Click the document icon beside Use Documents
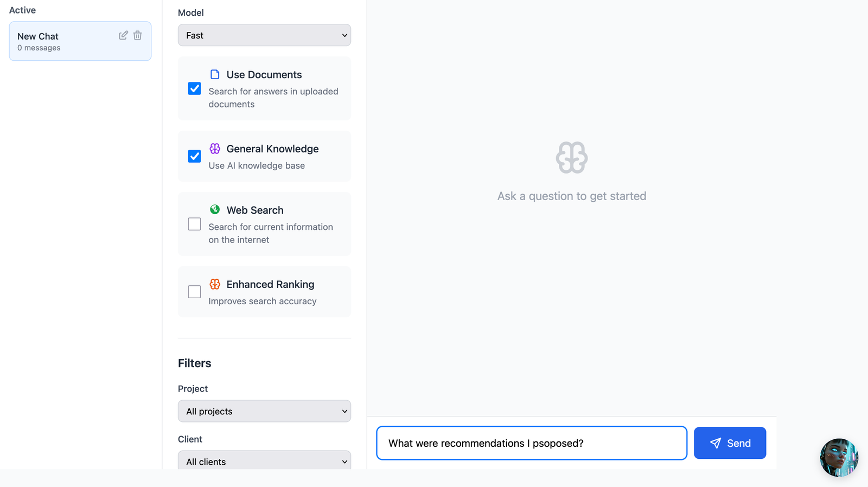 coord(215,74)
